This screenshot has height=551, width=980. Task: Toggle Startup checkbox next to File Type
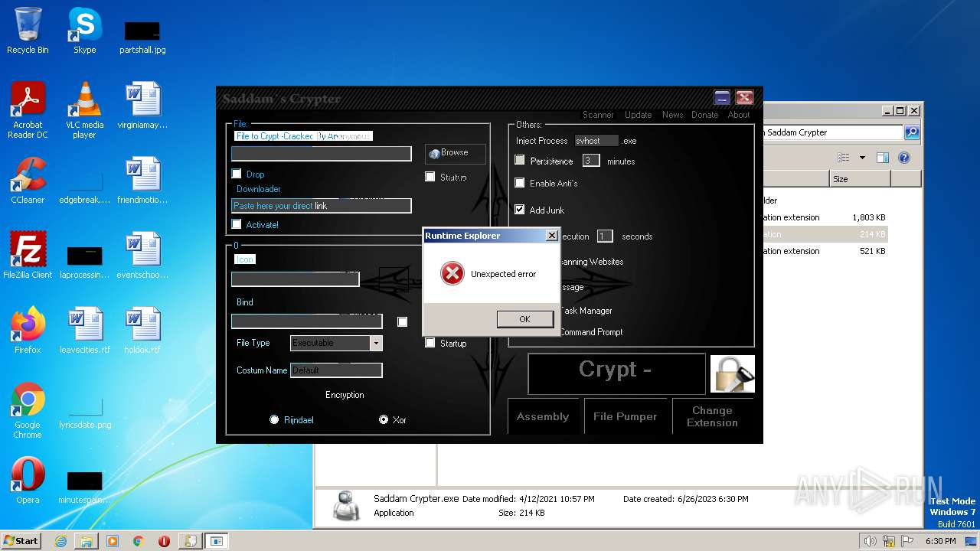pyautogui.click(x=430, y=343)
